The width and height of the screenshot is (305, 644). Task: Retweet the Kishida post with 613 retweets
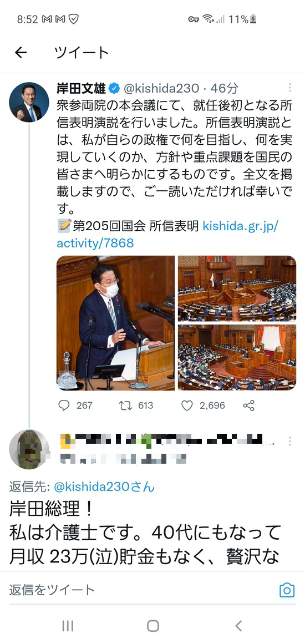[125, 406]
